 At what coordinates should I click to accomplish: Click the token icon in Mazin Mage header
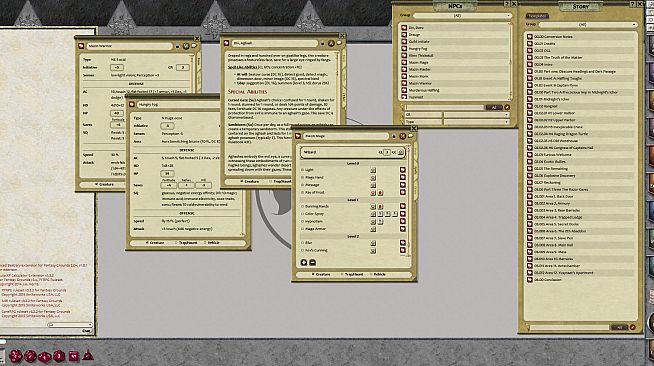click(402, 136)
